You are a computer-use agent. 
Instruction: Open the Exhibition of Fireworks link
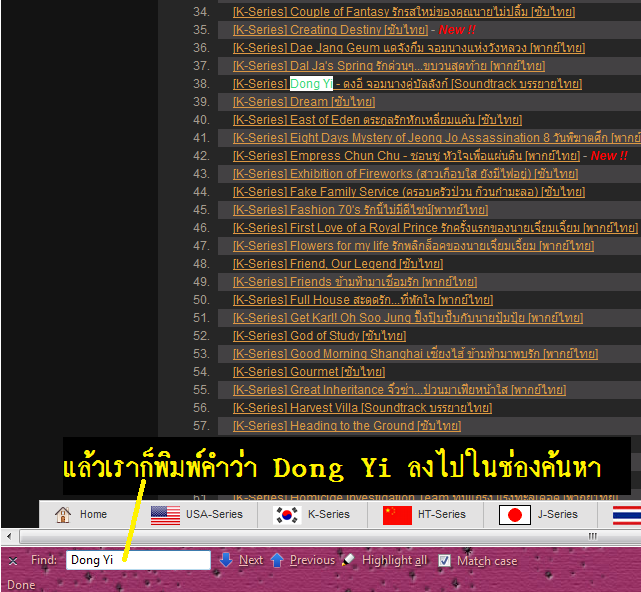(406, 174)
